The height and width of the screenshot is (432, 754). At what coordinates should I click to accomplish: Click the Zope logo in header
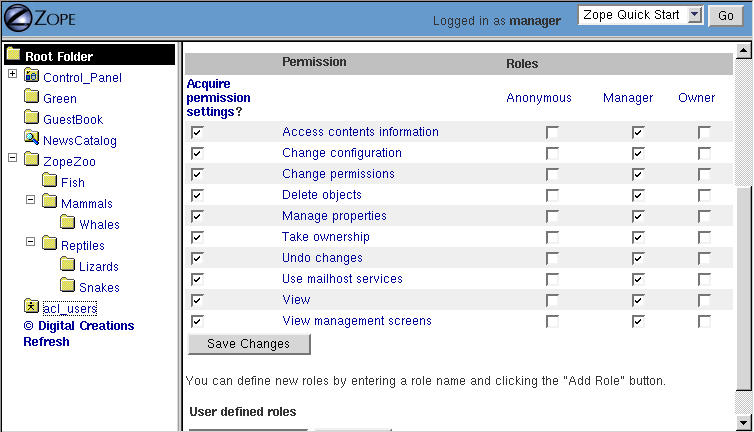pyautogui.click(x=38, y=19)
